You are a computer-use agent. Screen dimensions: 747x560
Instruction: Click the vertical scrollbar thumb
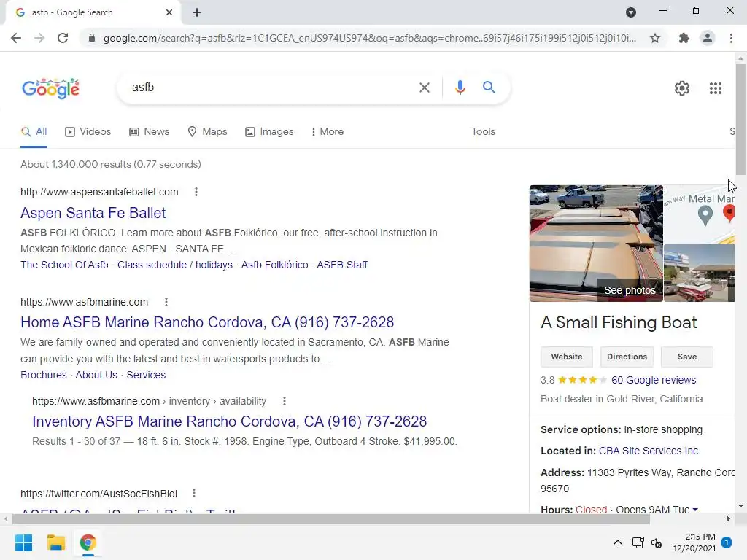[x=740, y=119]
